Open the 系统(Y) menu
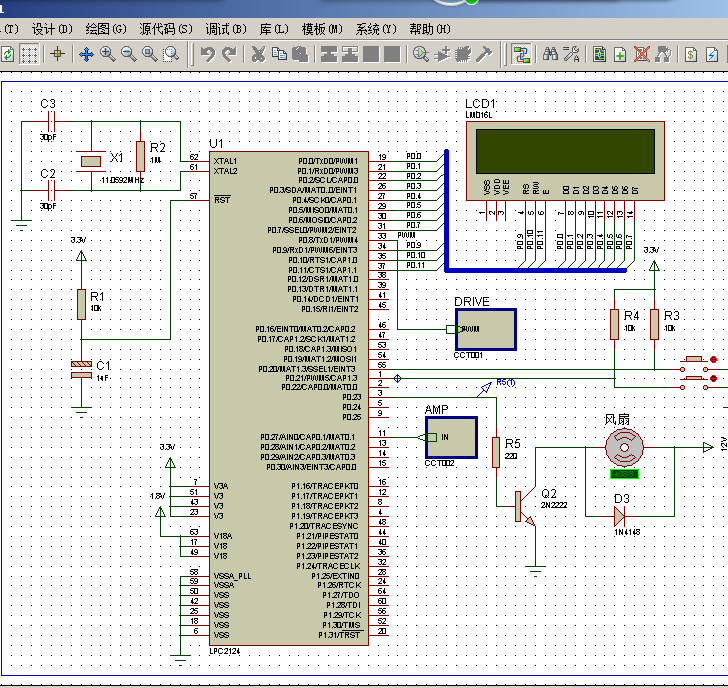This screenshot has width=728, height=688. (x=376, y=29)
